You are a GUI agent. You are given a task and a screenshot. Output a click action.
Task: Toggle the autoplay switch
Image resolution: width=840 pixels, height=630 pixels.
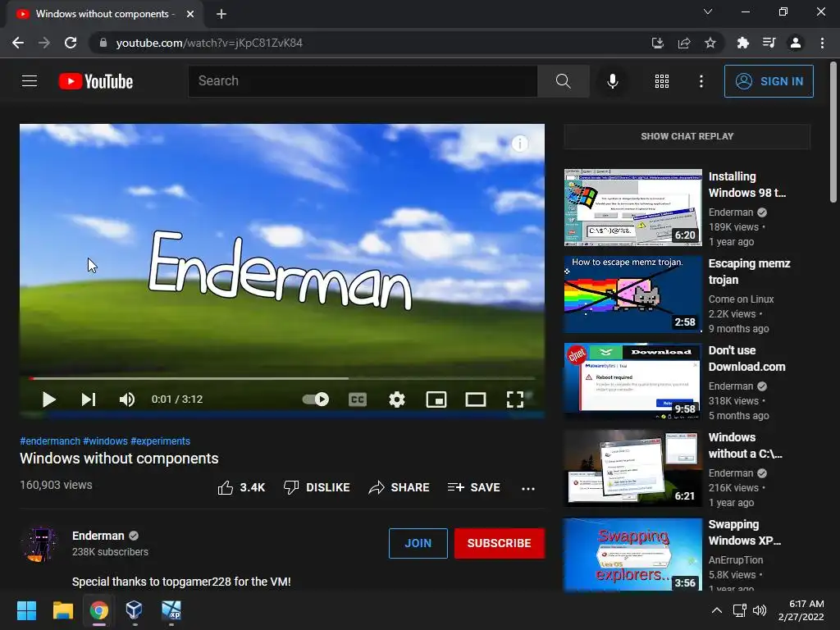[316, 399]
